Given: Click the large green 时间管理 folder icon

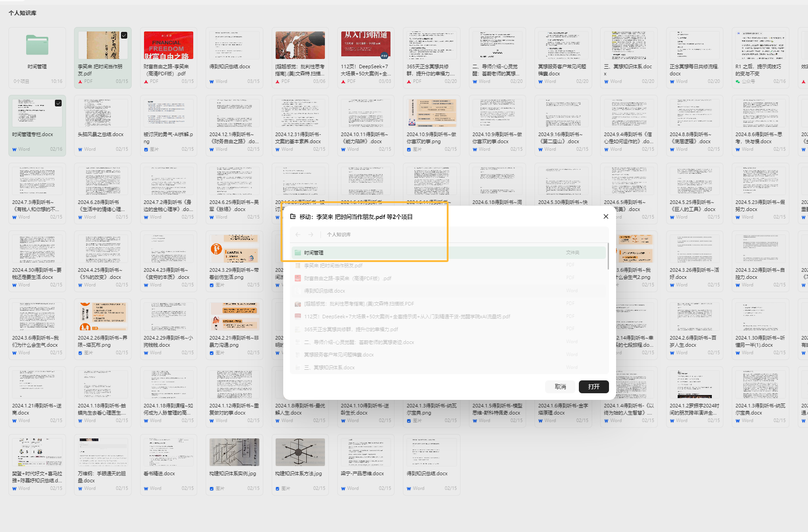Looking at the screenshot, I should pos(37,45).
